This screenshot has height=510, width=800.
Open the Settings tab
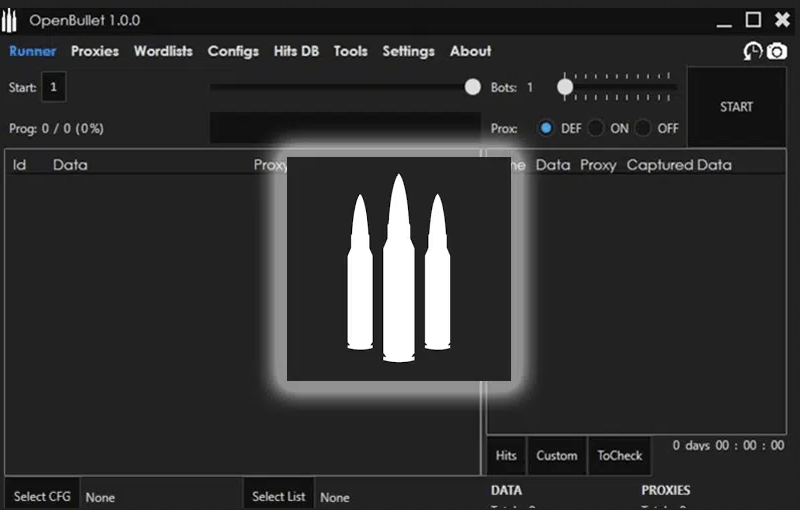[409, 52]
